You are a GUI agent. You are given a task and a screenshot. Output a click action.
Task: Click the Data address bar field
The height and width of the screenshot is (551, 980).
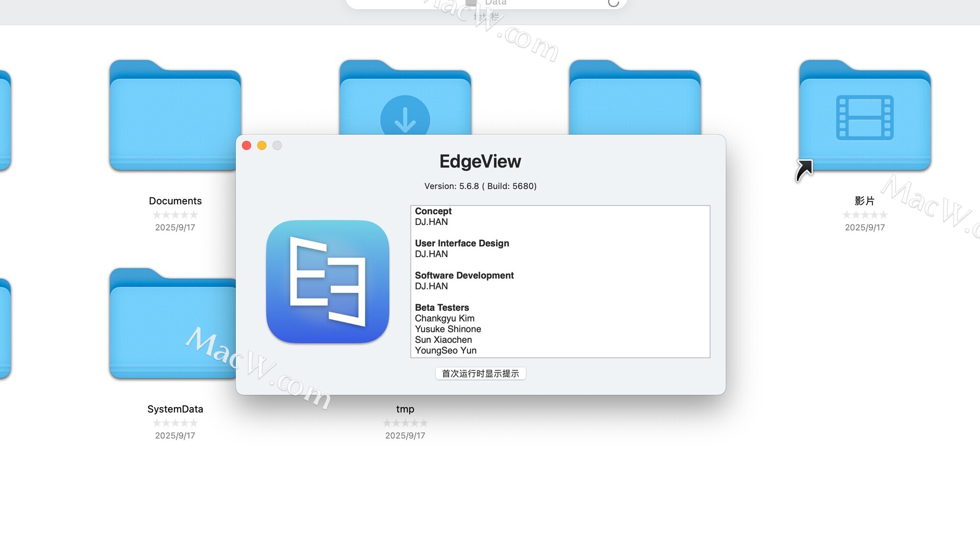[495, 3]
